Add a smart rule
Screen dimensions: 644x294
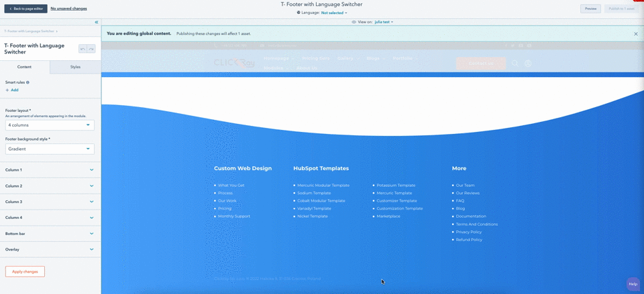[x=12, y=90]
